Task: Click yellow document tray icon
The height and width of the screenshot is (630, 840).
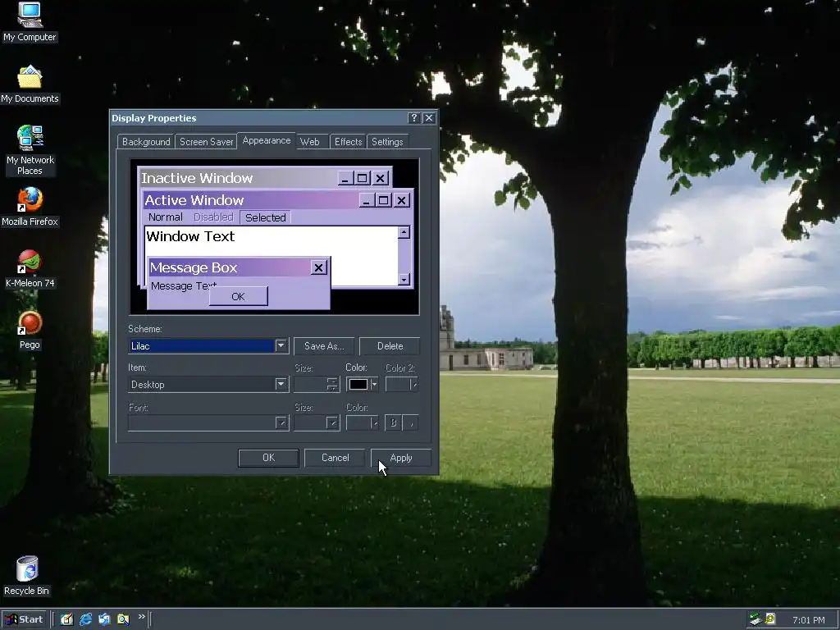Action: tap(769, 619)
